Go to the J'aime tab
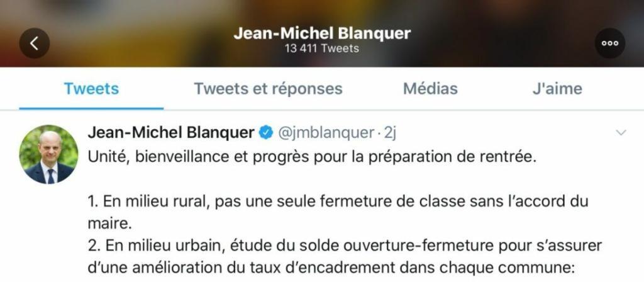644x282 pixels. (557, 89)
